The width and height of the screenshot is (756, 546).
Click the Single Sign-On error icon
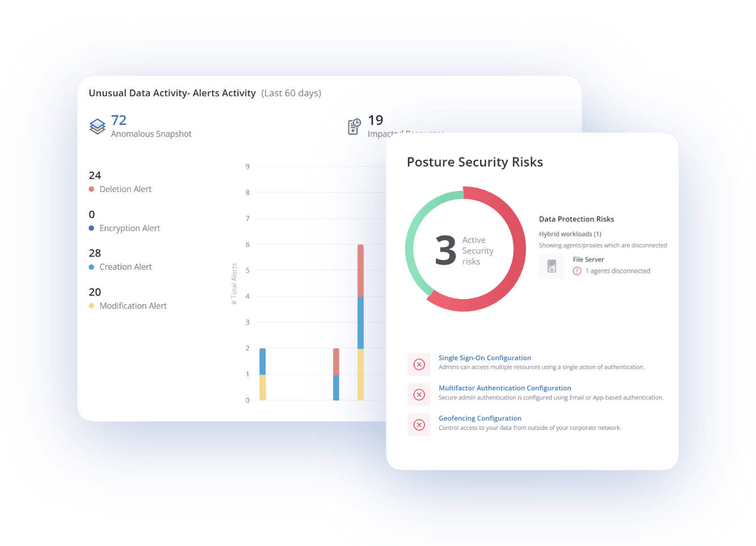click(419, 364)
